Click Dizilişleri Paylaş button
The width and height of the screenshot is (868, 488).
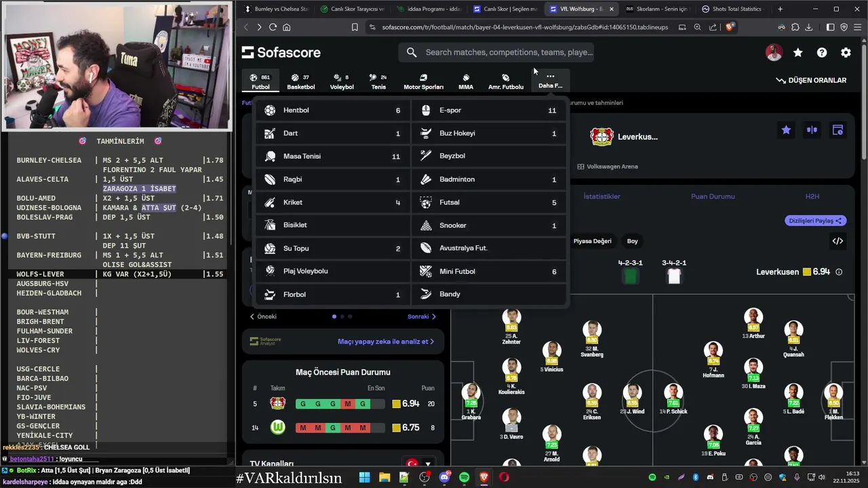816,221
